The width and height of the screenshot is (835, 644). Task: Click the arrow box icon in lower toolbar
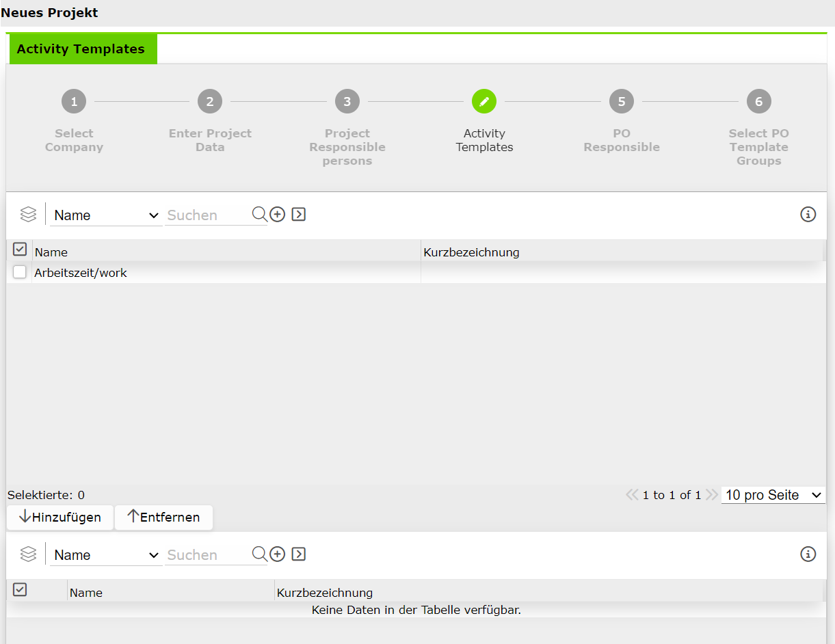298,554
